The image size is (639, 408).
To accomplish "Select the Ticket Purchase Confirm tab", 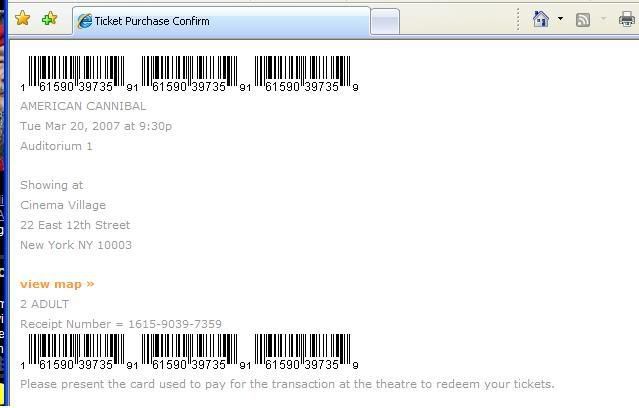I will [x=220, y=21].
